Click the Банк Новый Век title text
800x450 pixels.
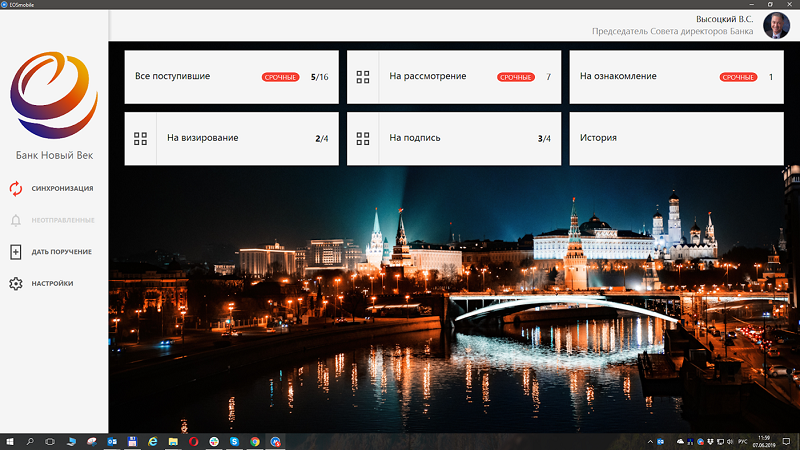55,155
